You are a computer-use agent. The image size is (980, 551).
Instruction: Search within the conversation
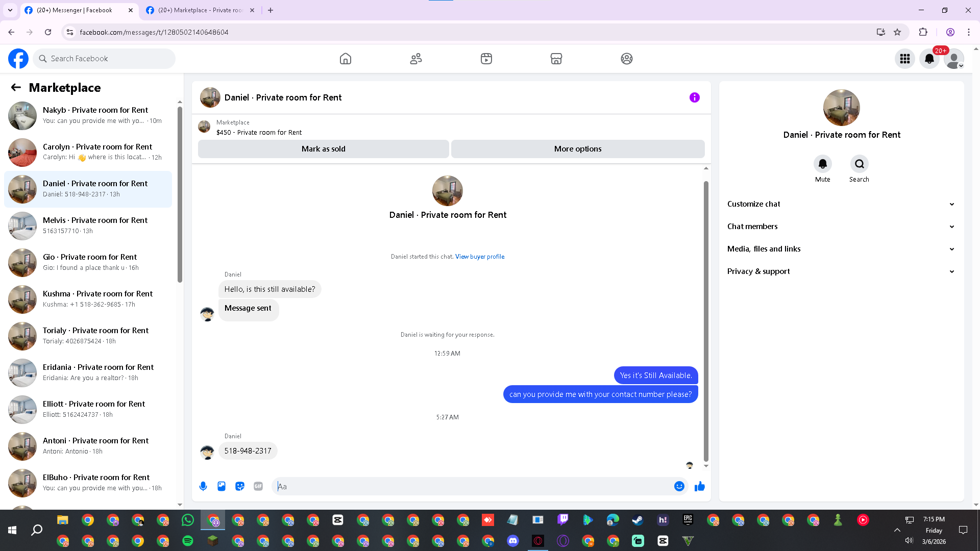point(859,164)
